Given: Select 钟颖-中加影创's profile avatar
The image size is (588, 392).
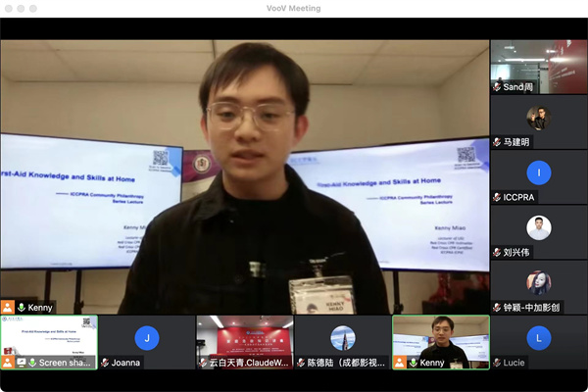Looking at the screenshot, I should pos(538,283).
